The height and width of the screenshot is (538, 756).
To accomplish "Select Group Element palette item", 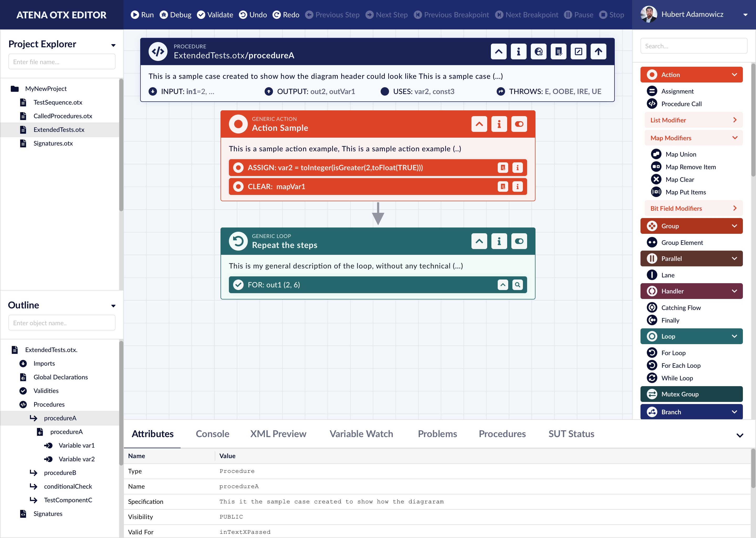I will tap(675, 242).
